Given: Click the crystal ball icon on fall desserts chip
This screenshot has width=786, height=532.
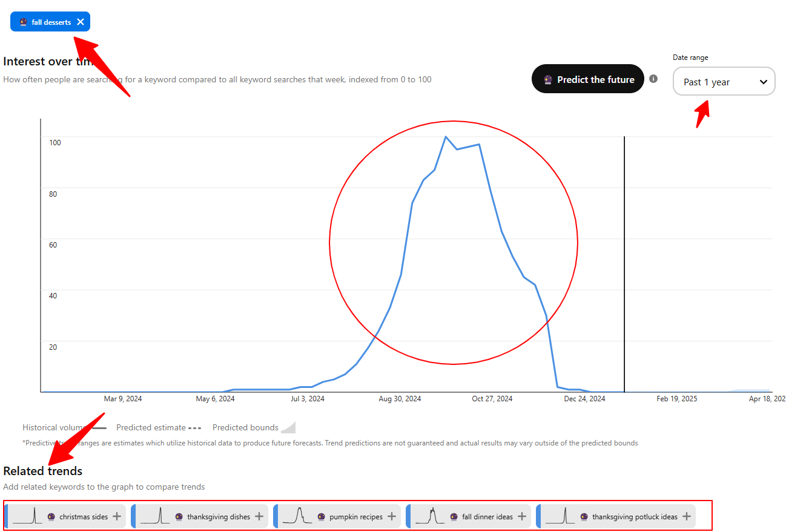Looking at the screenshot, I should 24,22.
